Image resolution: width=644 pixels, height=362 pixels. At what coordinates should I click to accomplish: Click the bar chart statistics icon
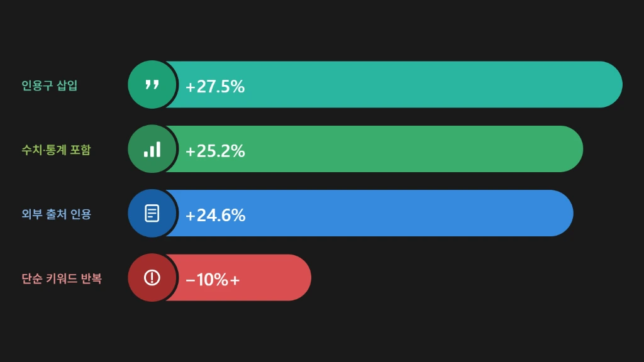point(152,150)
